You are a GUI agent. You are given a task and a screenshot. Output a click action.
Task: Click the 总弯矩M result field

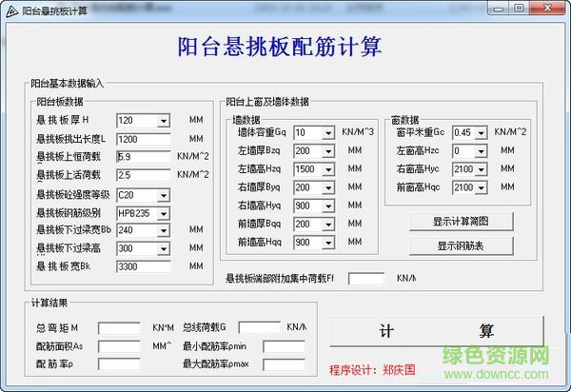(x=119, y=328)
